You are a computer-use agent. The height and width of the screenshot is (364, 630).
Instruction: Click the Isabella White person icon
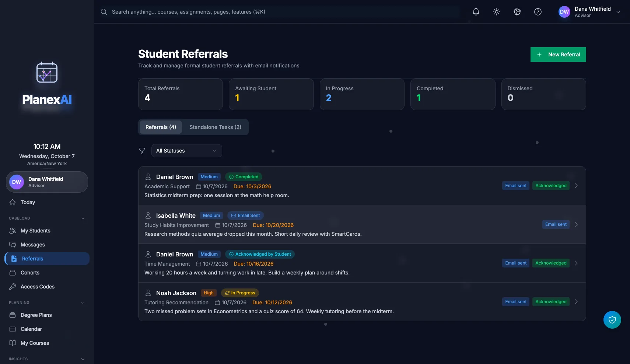(148, 216)
